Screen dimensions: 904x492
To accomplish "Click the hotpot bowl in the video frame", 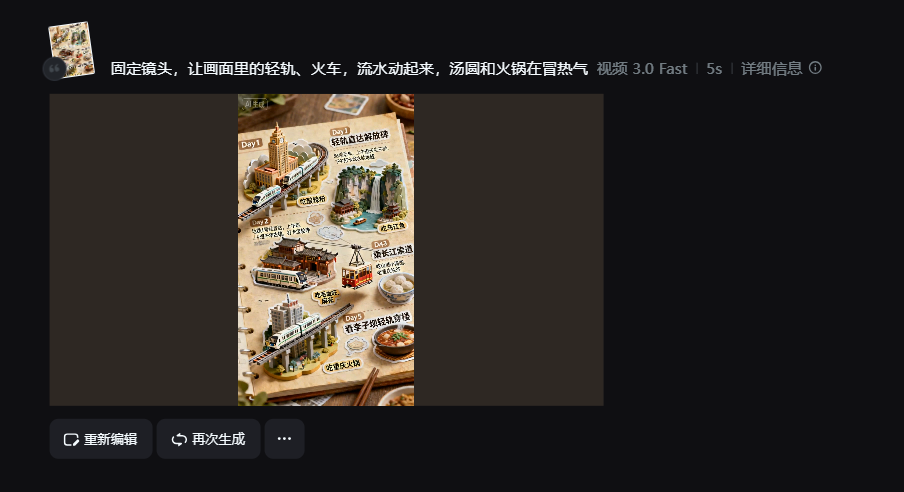I will click(393, 339).
